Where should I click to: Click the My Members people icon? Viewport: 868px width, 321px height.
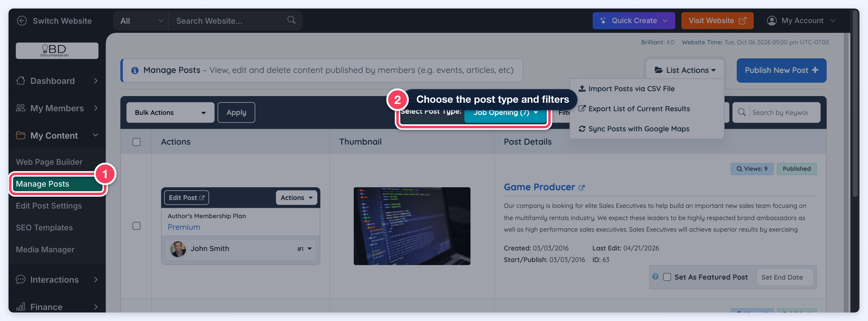(x=21, y=108)
